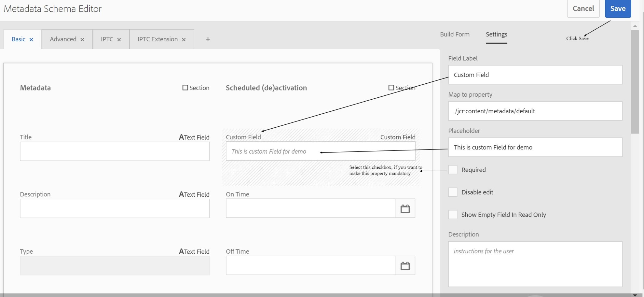Open the Off Time date picker
The image size is (644, 297).
coord(405,265)
